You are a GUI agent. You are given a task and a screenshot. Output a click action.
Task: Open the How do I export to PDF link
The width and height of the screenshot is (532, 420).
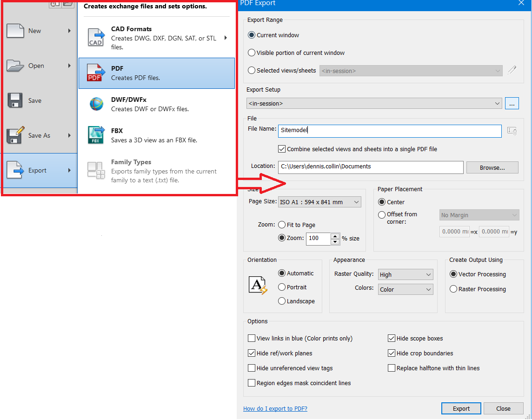click(275, 409)
